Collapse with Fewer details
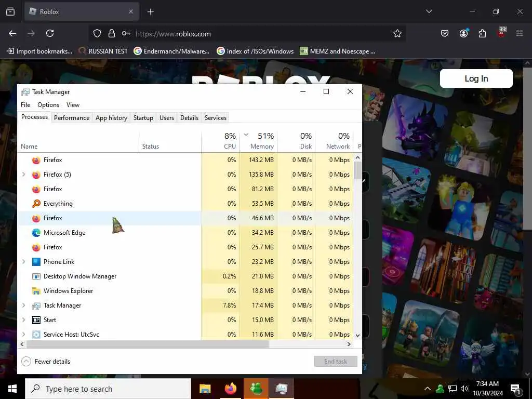The width and height of the screenshot is (532, 399). click(46, 362)
